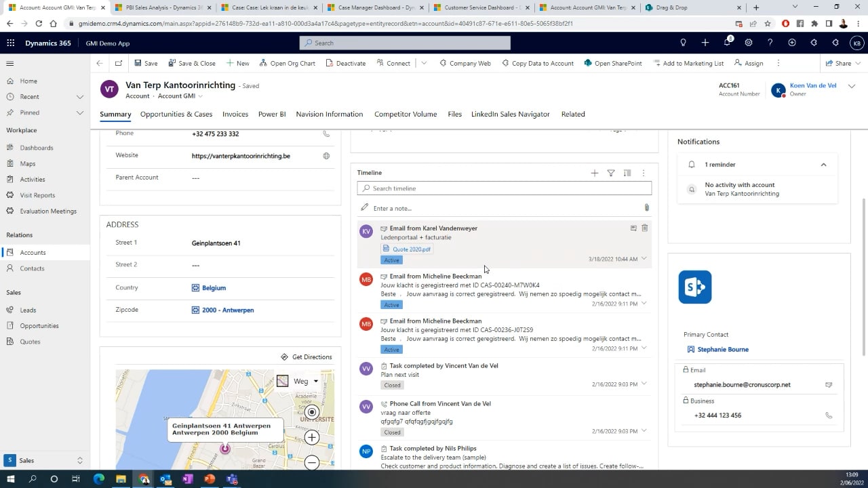Open the Competitor Volume tab
This screenshot has height=488, width=868.
point(406,114)
